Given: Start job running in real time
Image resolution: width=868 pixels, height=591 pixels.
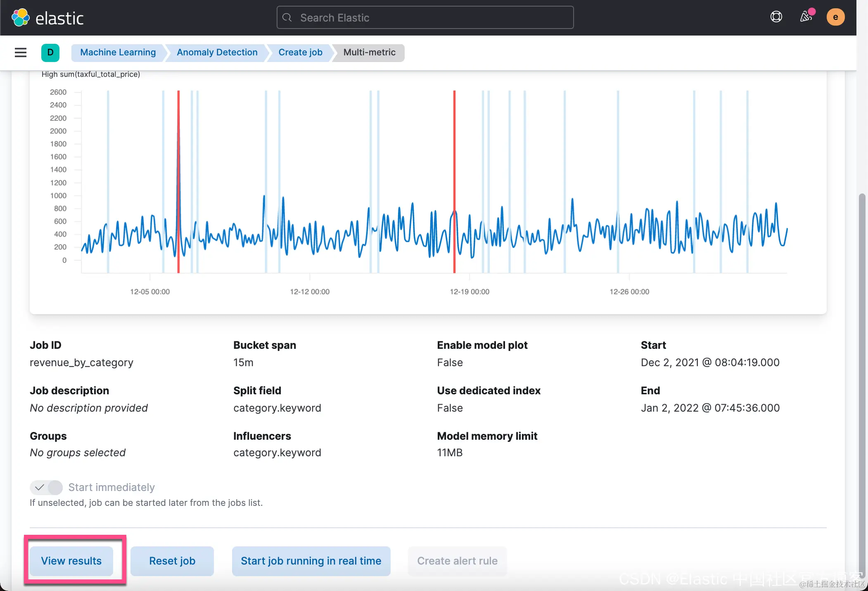Looking at the screenshot, I should (311, 561).
